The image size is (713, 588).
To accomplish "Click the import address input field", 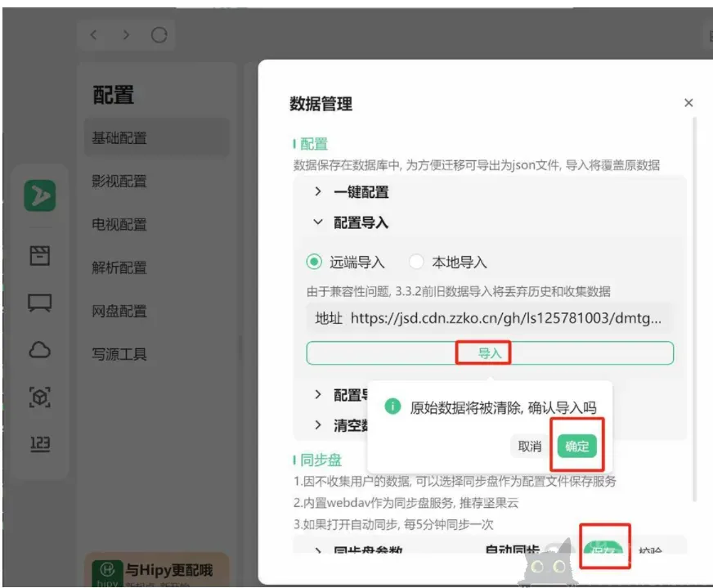I will tap(507, 318).
